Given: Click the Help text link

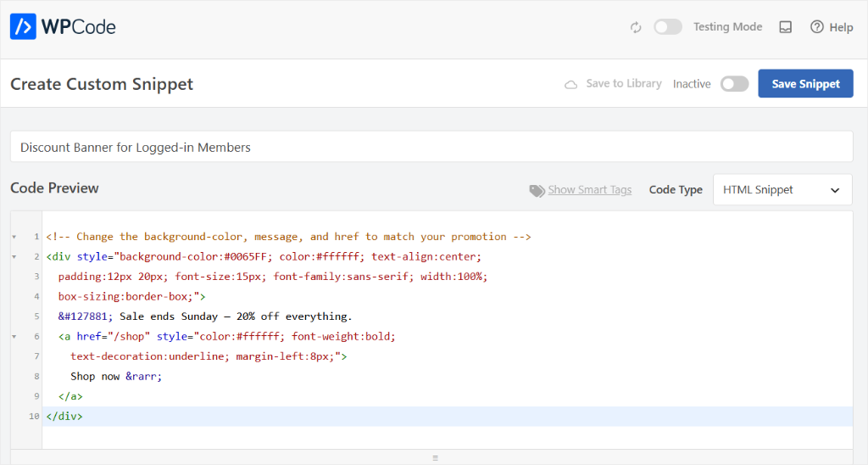Looking at the screenshot, I should pos(841,27).
